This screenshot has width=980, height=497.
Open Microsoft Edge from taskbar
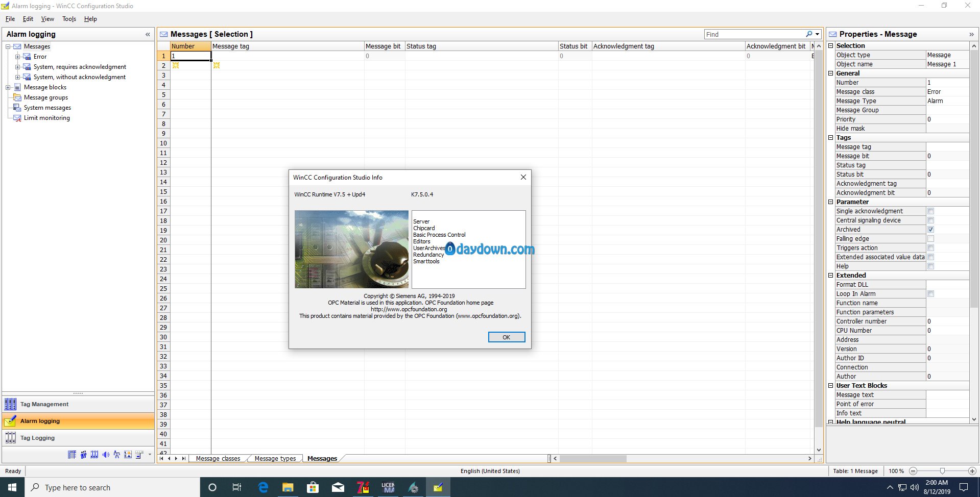263,487
